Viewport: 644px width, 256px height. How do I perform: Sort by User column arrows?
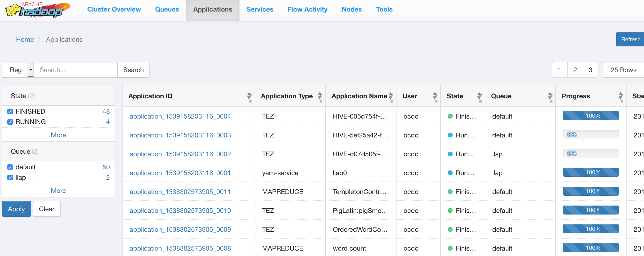point(435,96)
